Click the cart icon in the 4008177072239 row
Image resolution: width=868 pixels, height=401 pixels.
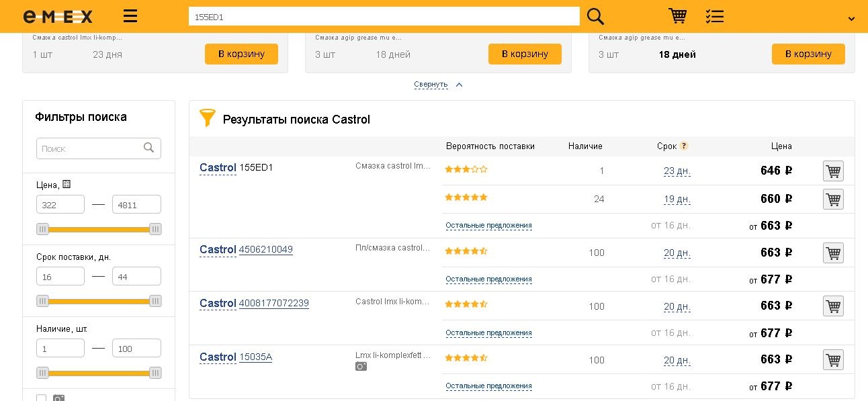[x=833, y=306]
